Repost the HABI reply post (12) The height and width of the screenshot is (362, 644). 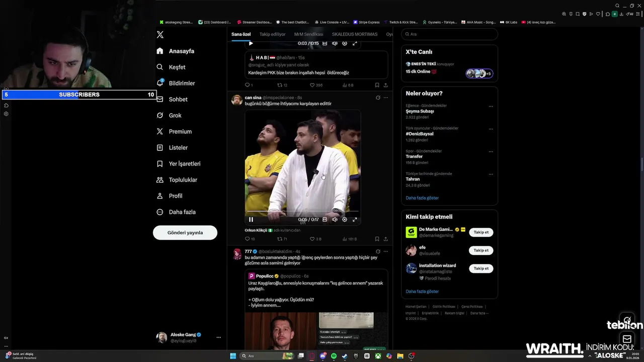(x=282, y=85)
